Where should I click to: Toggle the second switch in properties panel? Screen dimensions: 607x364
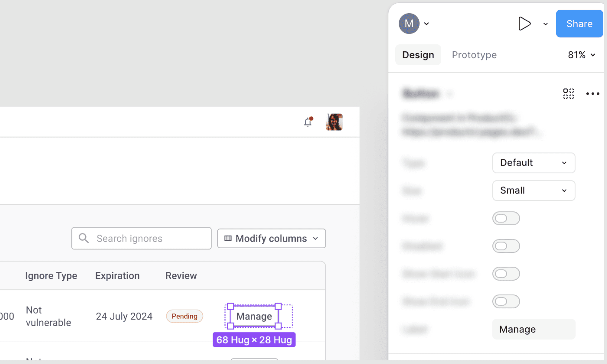(506, 246)
